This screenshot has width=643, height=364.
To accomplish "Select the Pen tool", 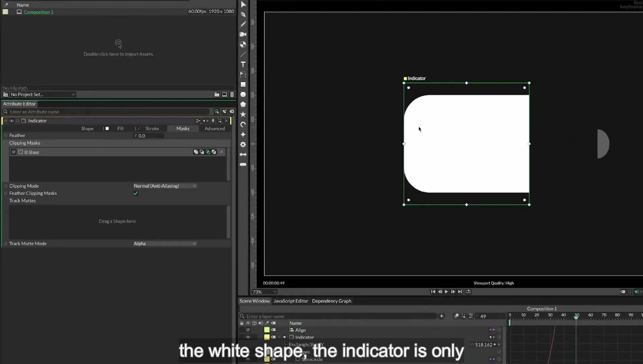I will (x=243, y=14).
